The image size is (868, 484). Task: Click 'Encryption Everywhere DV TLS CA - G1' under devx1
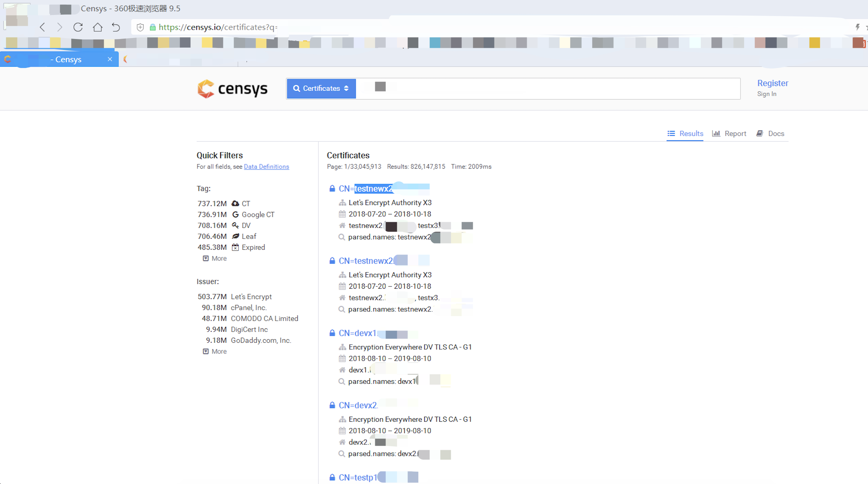point(410,347)
